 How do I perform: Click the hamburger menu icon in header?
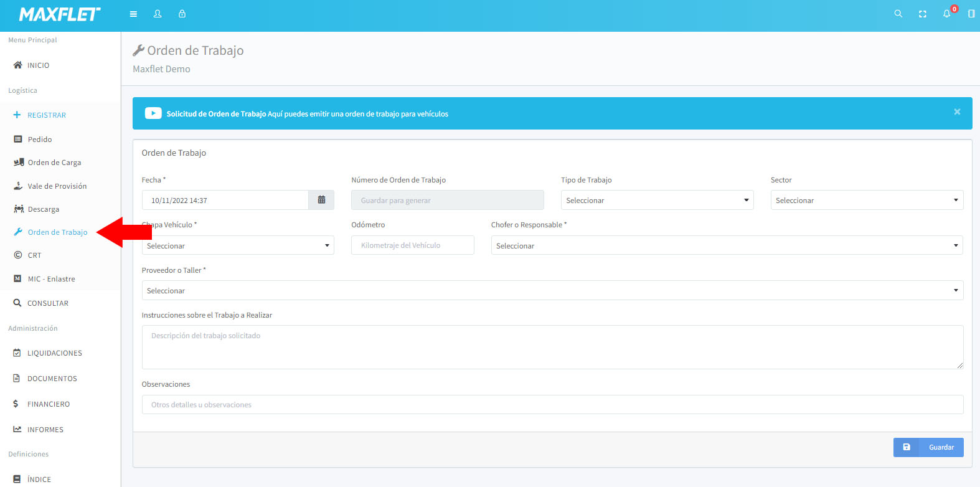tap(133, 14)
